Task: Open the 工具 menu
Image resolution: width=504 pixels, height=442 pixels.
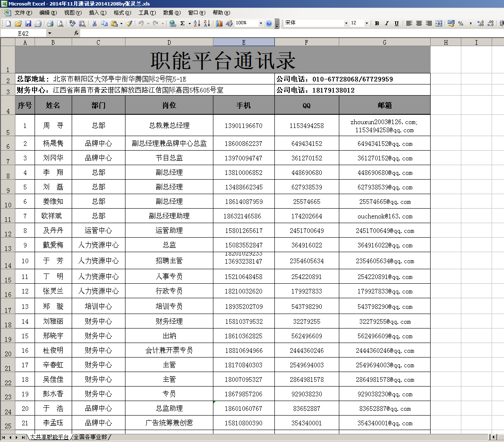Action: pos(147,13)
